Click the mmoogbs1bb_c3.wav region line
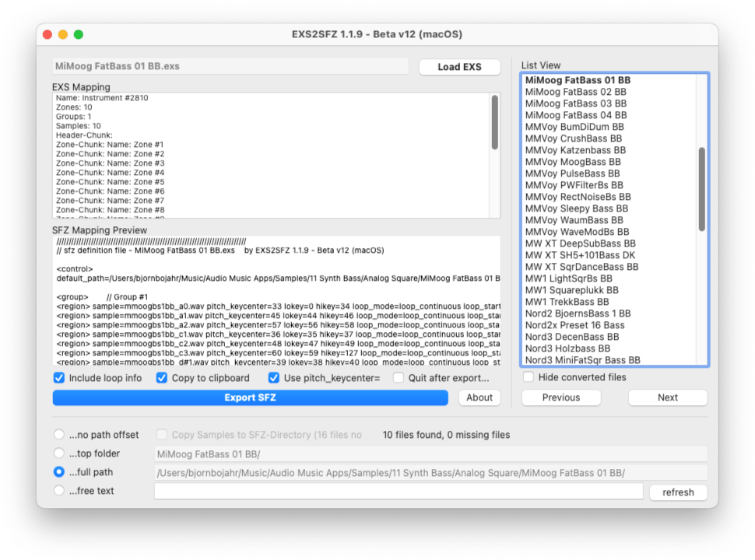 (x=279, y=353)
